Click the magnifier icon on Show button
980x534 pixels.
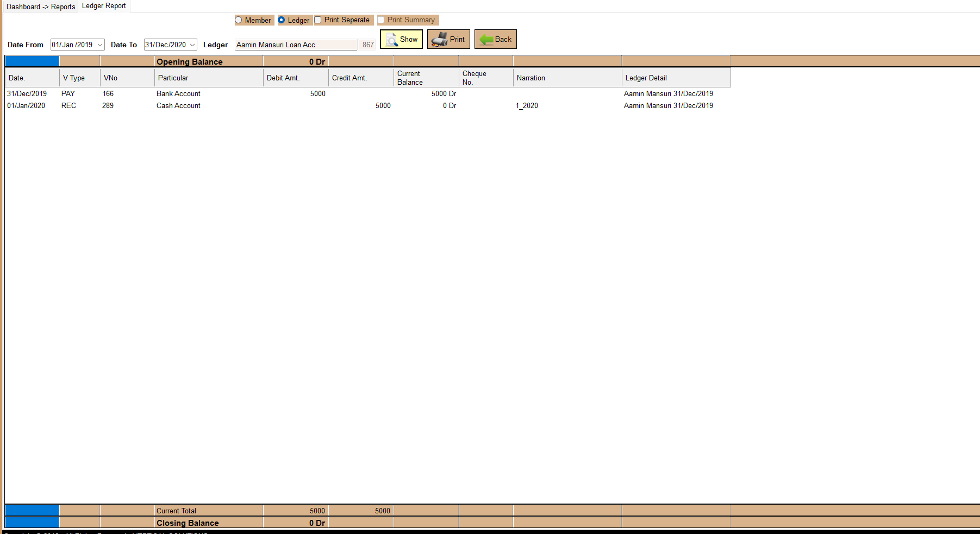coord(392,40)
